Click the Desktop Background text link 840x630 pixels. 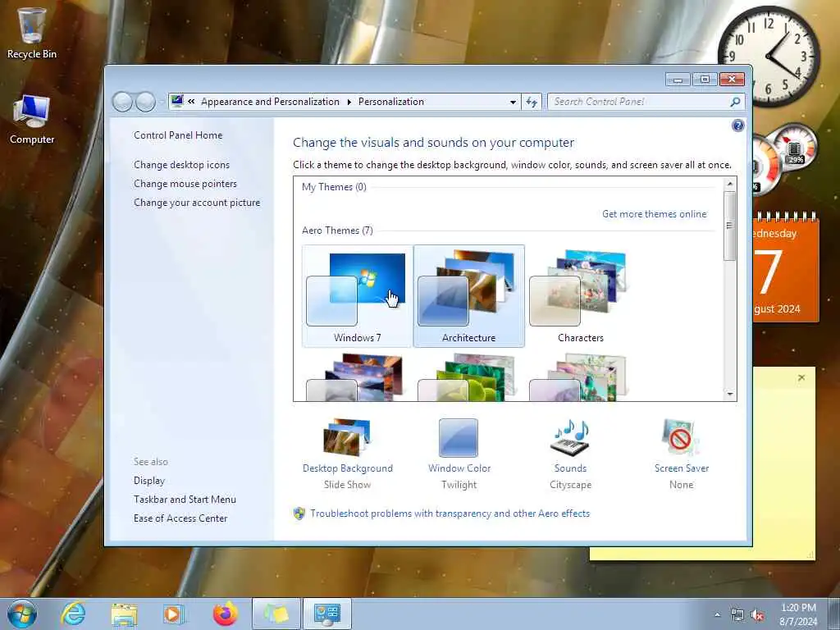click(348, 468)
